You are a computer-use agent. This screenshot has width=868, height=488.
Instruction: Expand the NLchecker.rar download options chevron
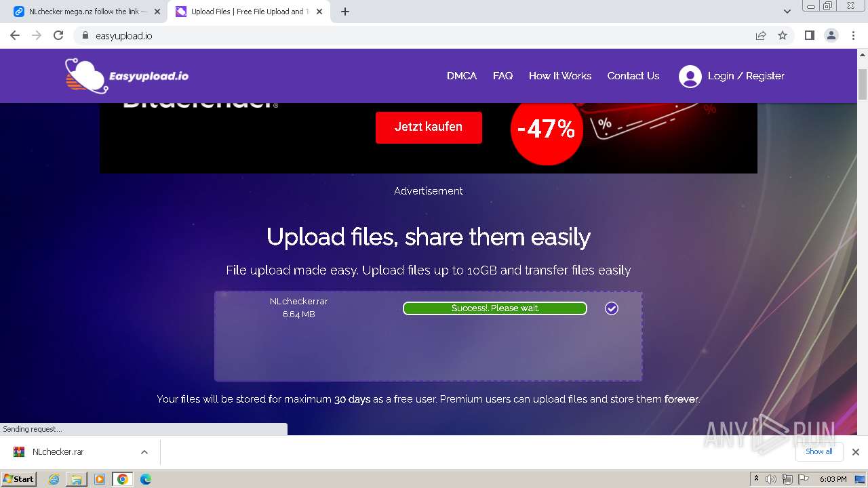point(144,452)
